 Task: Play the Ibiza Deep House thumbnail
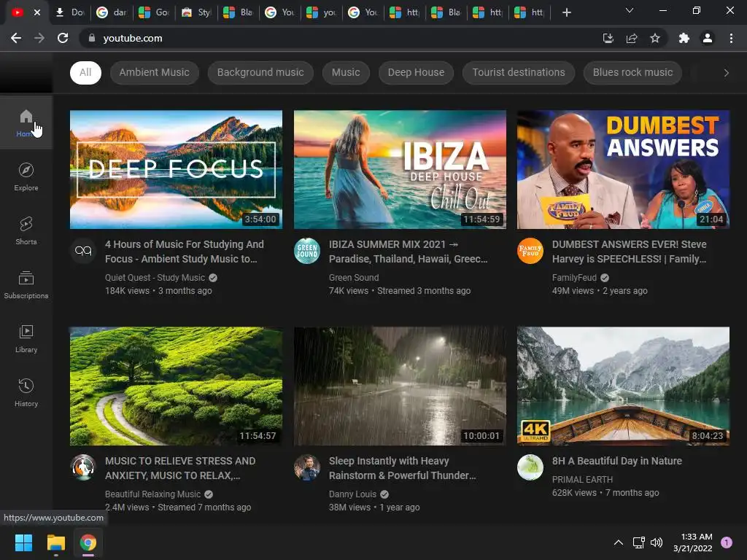pos(400,169)
